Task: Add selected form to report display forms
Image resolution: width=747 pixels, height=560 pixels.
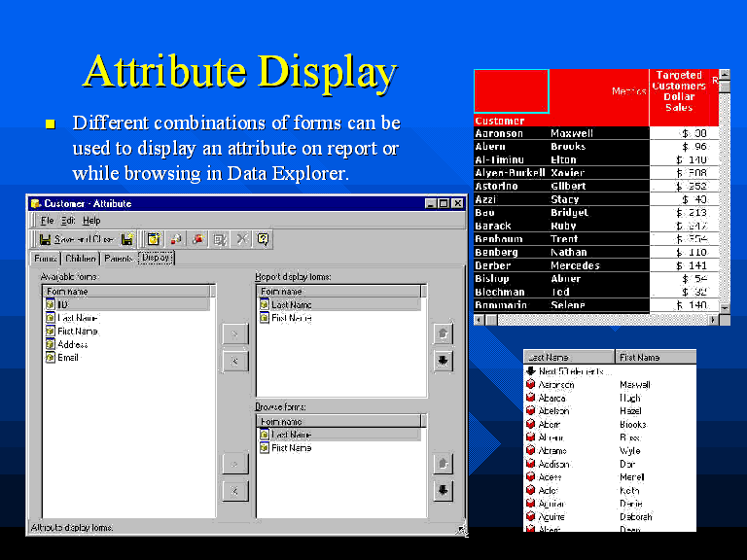Action: point(234,333)
